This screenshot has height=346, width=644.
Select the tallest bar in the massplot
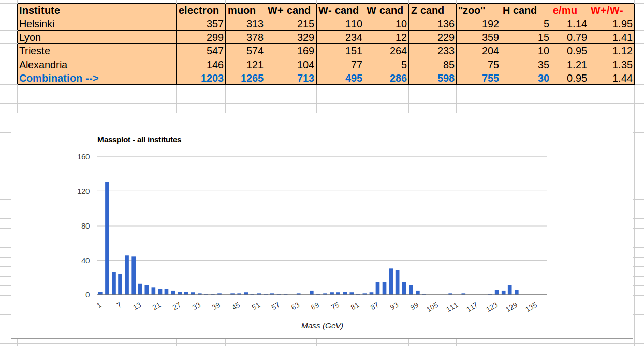point(107,238)
